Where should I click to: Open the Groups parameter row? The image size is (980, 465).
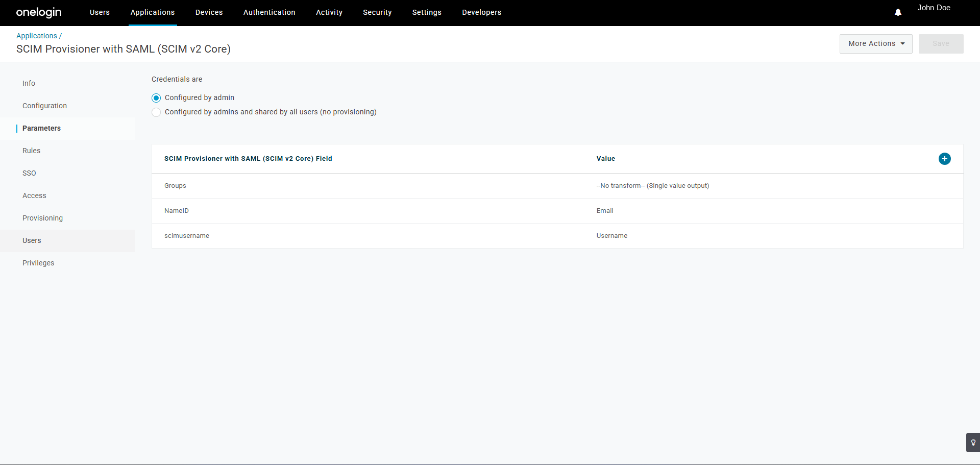pyautogui.click(x=557, y=186)
